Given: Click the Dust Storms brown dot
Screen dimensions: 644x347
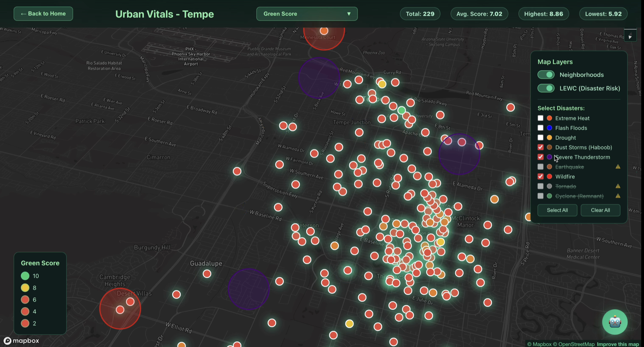Looking at the screenshot, I should pos(549,147).
